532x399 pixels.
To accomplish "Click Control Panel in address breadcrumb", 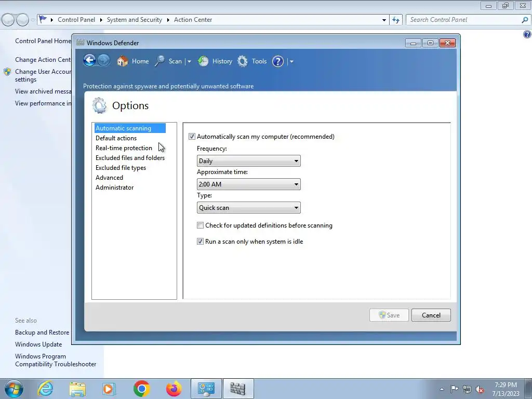I will [x=76, y=20].
